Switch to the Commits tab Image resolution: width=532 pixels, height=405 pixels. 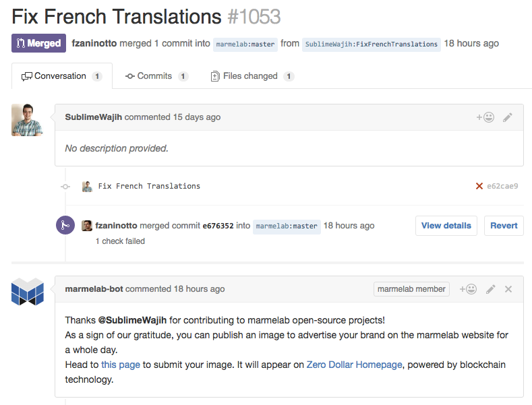coord(154,76)
